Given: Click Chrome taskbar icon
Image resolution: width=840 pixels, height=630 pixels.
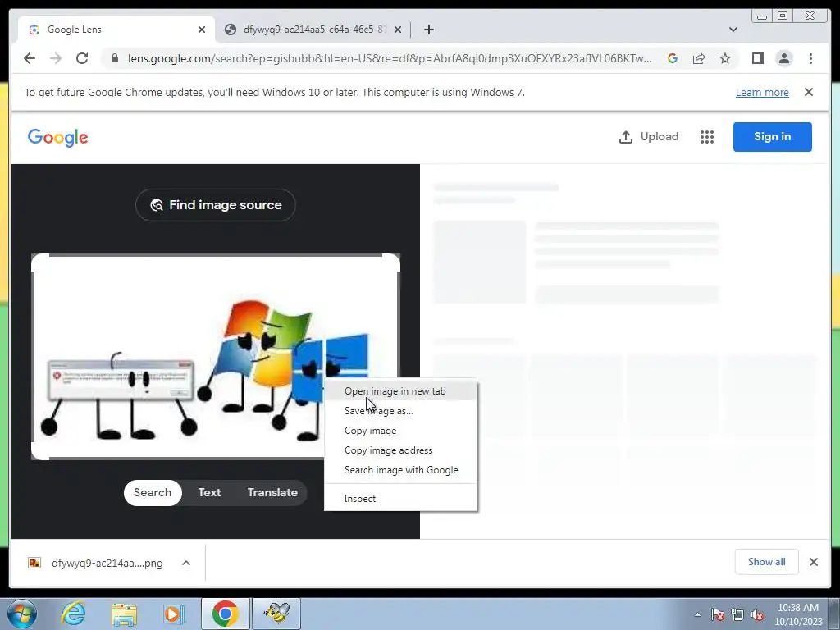Looking at the screenshot, I should click(225, 614).
